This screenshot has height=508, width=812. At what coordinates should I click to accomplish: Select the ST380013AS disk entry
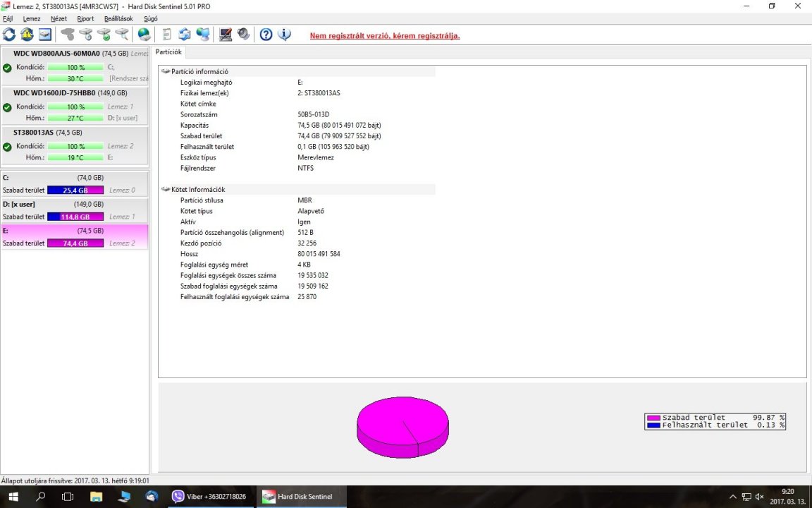pyautogui.click(x=75, y=145)
